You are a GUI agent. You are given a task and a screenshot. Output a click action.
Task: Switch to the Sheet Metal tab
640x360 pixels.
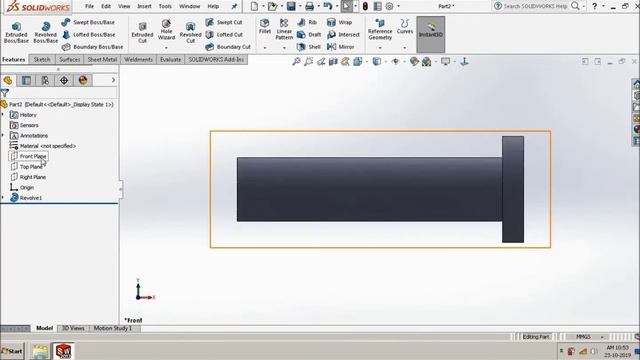102,60
